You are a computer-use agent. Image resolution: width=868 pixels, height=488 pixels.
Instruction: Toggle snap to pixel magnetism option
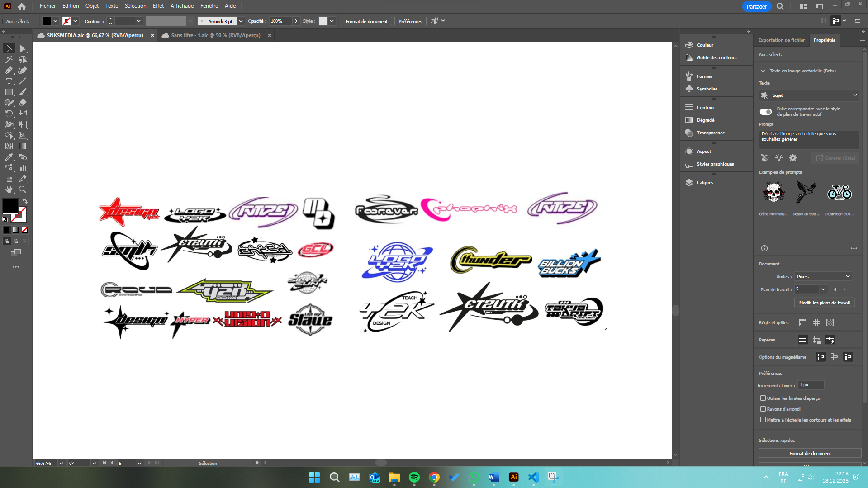tap(848, 357)
